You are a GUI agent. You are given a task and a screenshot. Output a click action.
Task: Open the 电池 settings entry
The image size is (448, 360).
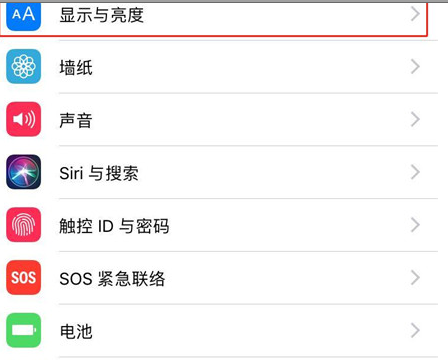pos(222,331)
